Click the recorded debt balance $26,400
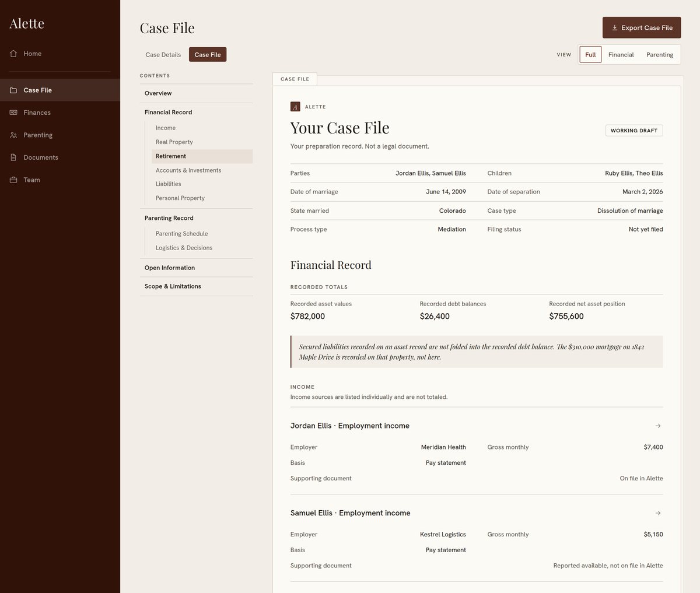The image size is (700, 593). tap(435, 317)
